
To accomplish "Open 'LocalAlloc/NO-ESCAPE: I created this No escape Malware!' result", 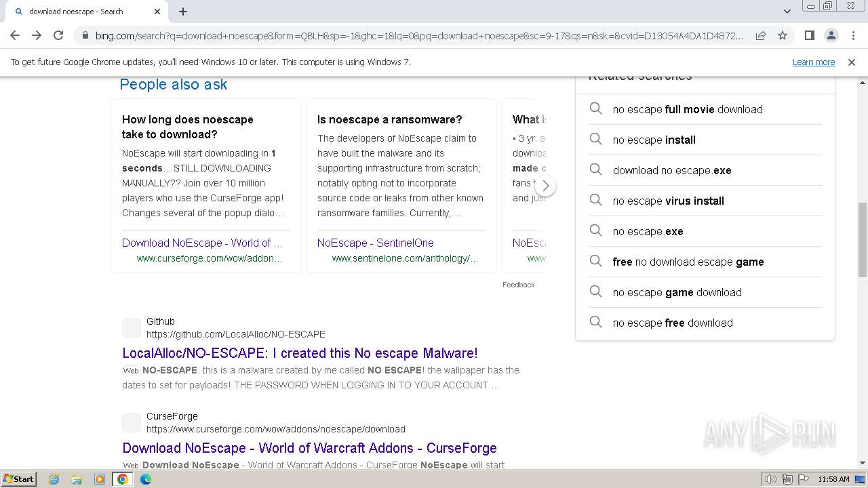I will tap(300, 353).
